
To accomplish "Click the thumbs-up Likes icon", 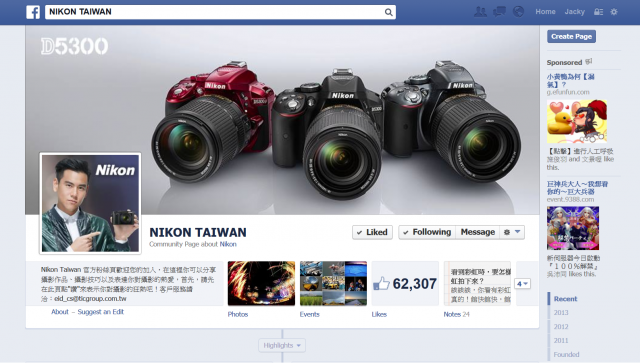I will (x=381, y=283).
